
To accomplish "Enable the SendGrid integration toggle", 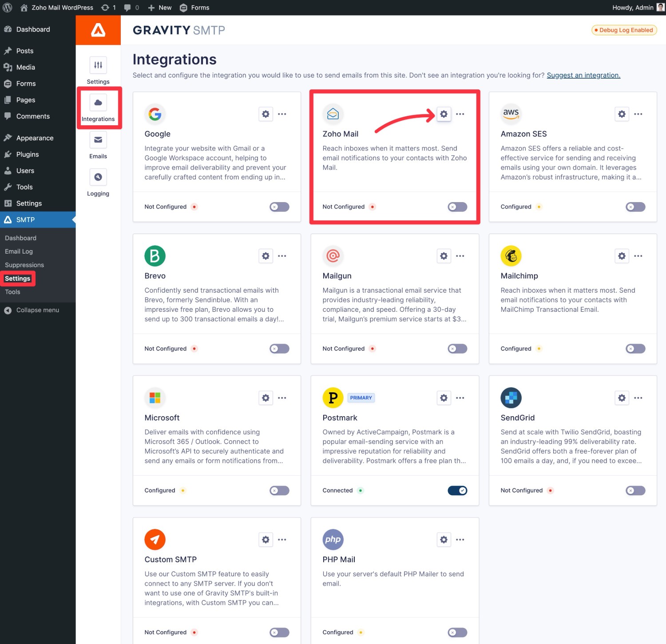I will tap(635, 490).
